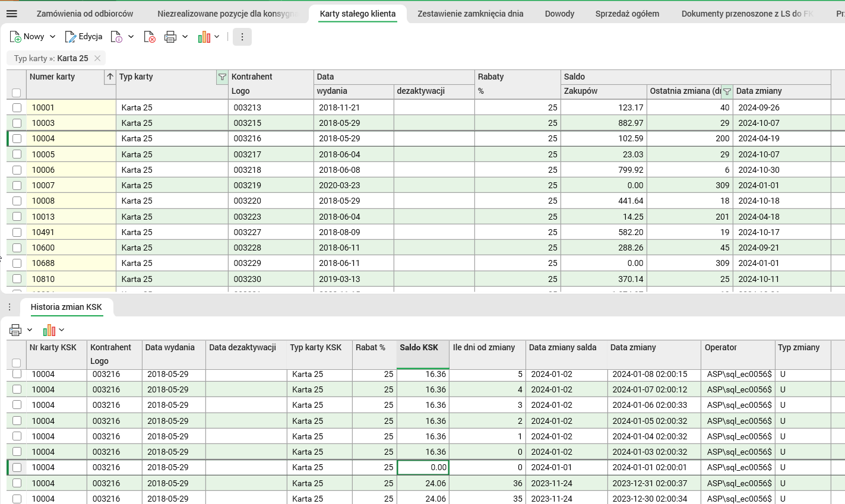Toggle select-all checkbox in upper table header
Image resolution: width=845 pixels, height=504 pixels.
pos(17,93)
